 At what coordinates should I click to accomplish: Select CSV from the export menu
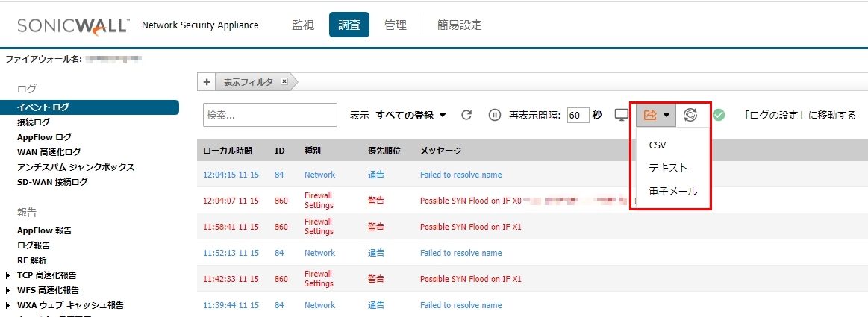pyautogui.click(x=658, y=145)
